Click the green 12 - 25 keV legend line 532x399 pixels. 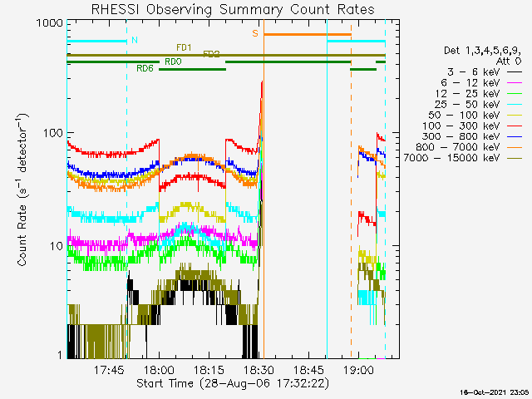coord(515,93)
